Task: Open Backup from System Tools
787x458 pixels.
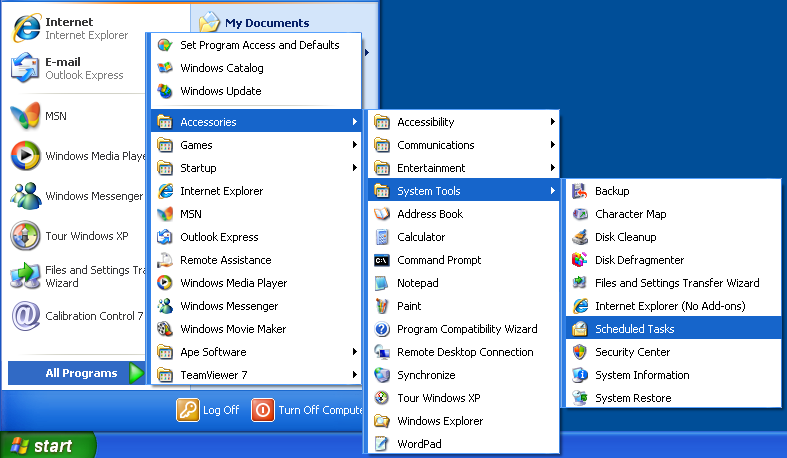Action: tap(674, 191)
